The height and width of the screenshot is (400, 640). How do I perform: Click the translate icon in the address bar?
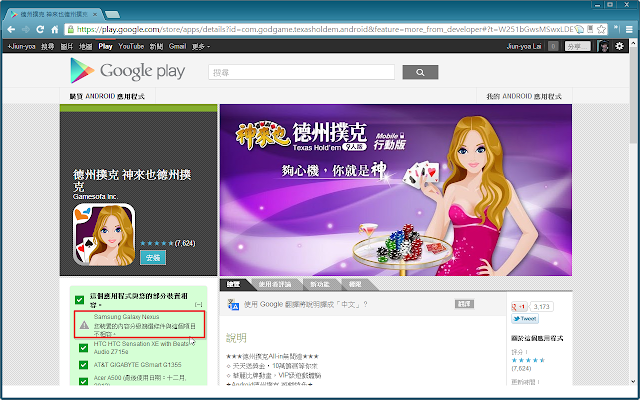[x=579, y=29]
